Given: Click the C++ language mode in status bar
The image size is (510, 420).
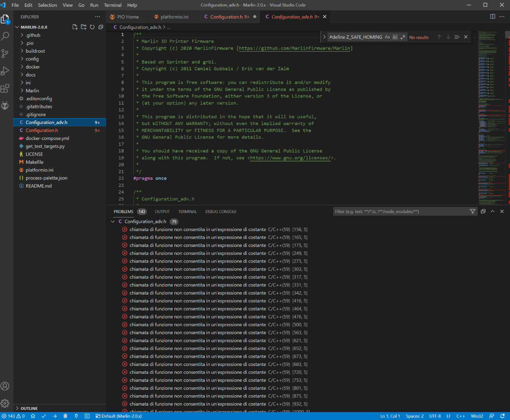Looking at the screenshot, I should point(460,416).
